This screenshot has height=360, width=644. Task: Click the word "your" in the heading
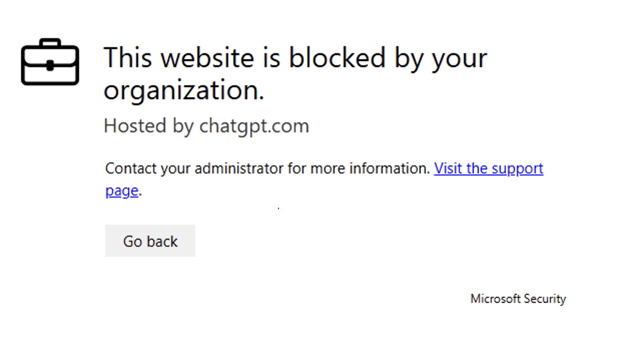459,57
